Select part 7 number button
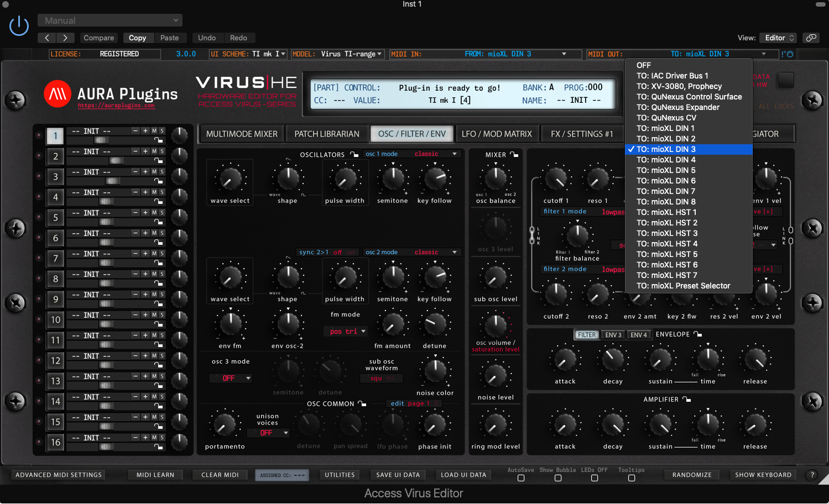The image size is (829, 504). 55,259
